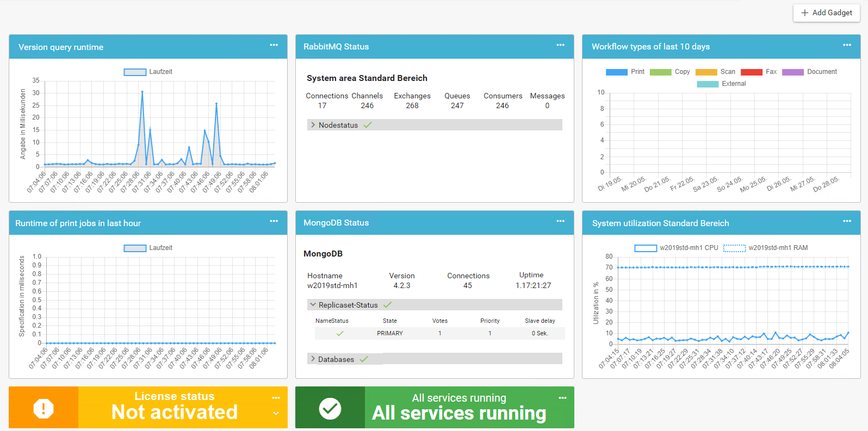Image resolution: width=868 pixels, height=431 pixels.
Task: Open Runtime of print jobs gadget menu
Action: [x=274, y=221]
